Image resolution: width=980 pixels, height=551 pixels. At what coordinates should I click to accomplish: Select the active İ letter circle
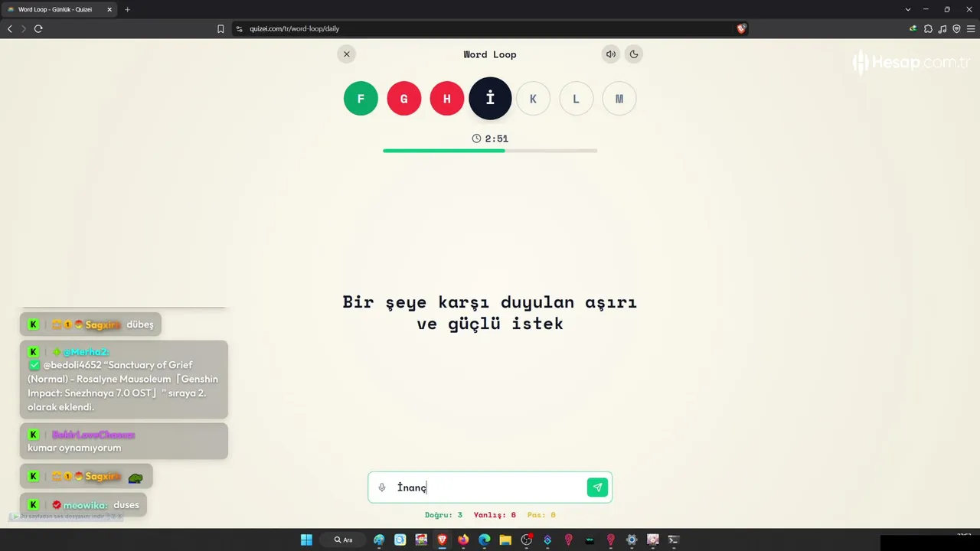click(490, 99)
